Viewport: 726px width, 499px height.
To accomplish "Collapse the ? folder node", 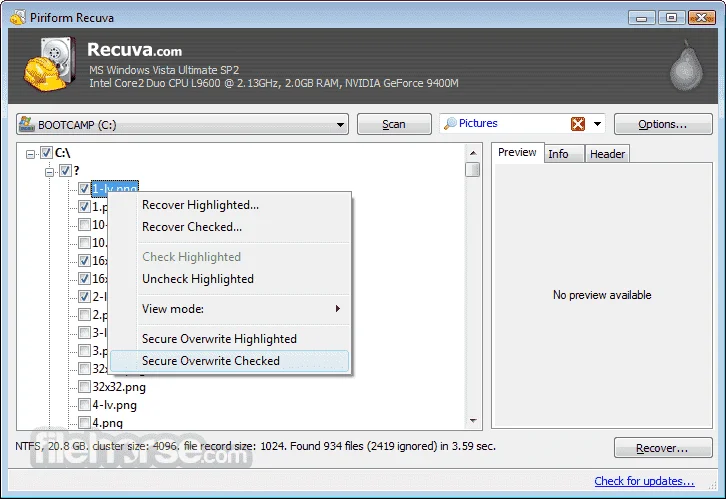I will (50, 172).
